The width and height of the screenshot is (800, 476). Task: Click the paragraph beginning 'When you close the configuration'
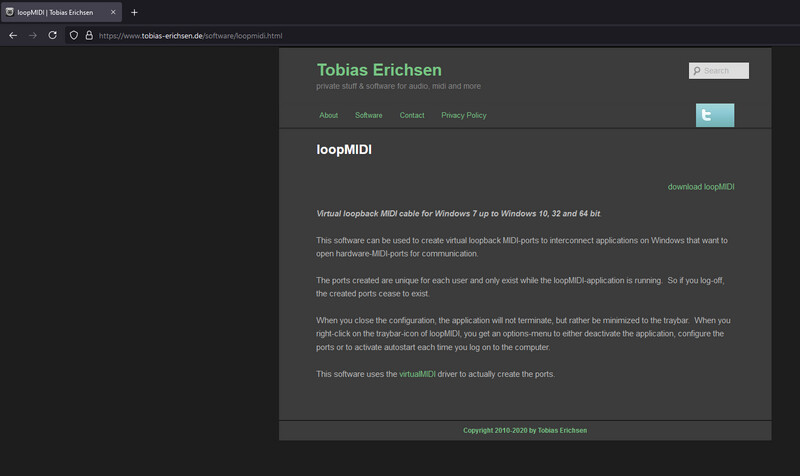523,334
